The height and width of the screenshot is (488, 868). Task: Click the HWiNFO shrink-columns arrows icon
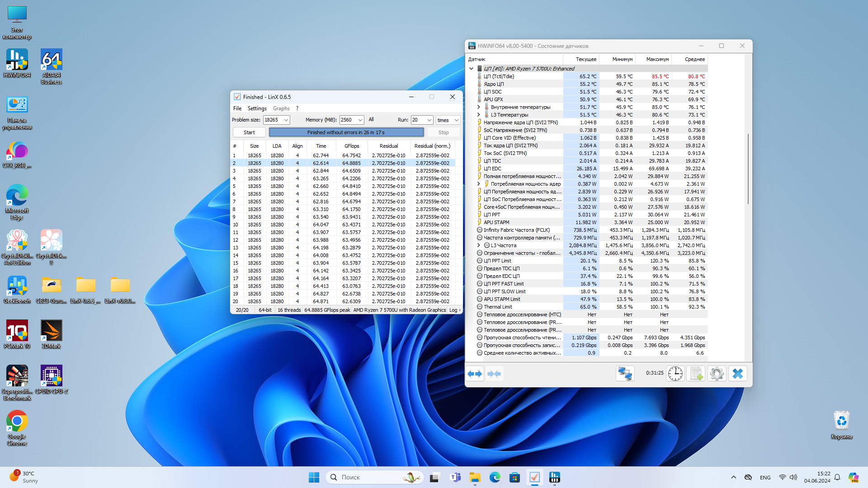(x=495, y=374)
